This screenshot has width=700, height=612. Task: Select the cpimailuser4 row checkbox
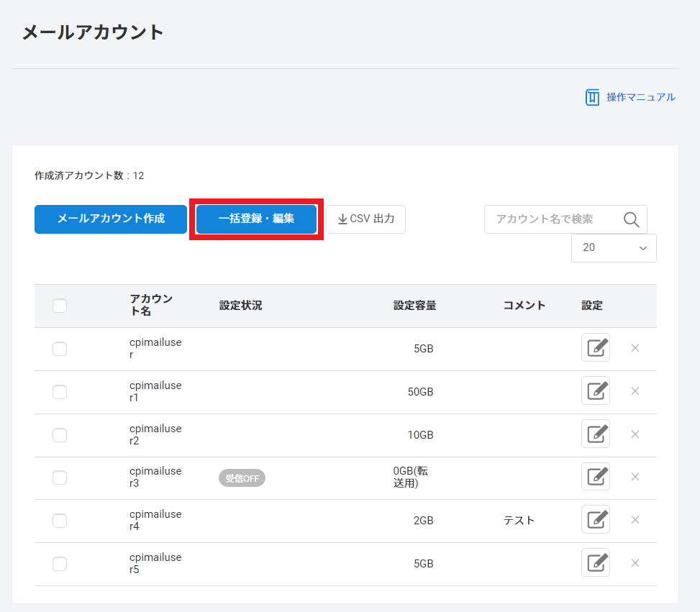pyautogui.click(x=60, y=521)
